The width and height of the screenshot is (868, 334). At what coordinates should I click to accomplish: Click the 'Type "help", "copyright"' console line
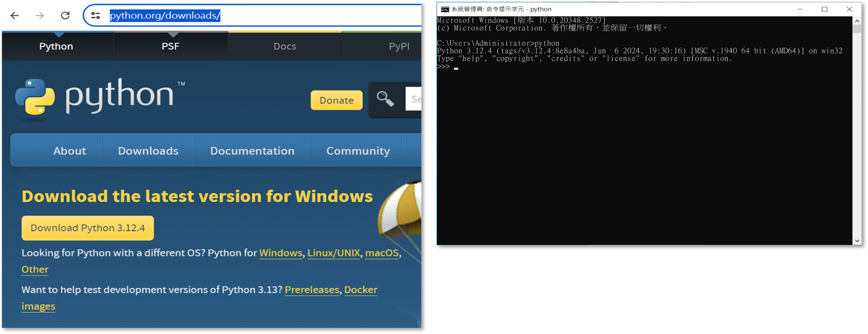pyautogui.click(x=585, y=59)
